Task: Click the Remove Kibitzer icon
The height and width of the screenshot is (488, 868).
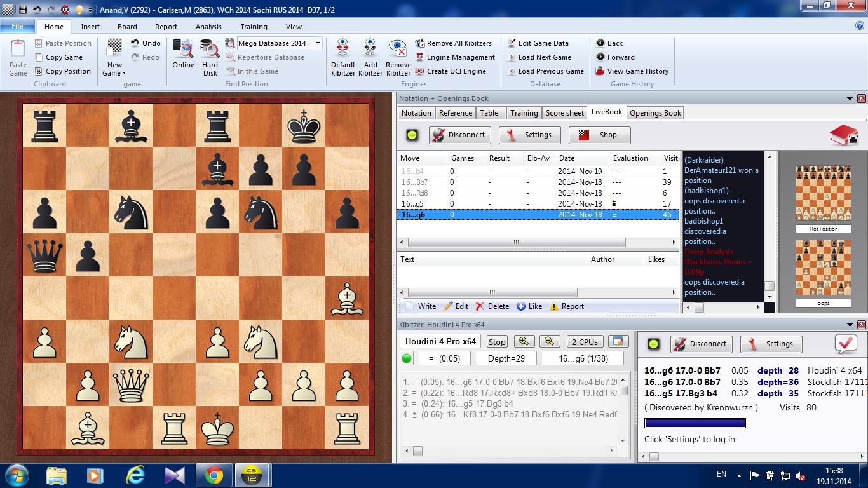Action: click(x=398, y=50)
